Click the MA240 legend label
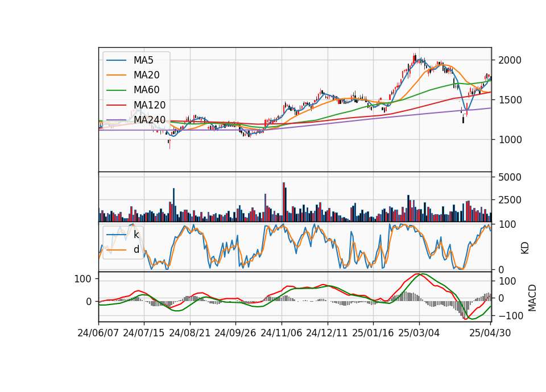The width and height of the screenshot is (546, 392). pos(150,120)
